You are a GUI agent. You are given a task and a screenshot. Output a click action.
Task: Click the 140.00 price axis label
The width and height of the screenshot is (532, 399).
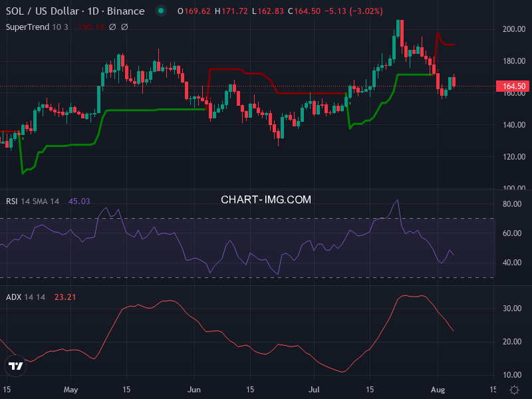pyautogui.click(x=514, y=125)
